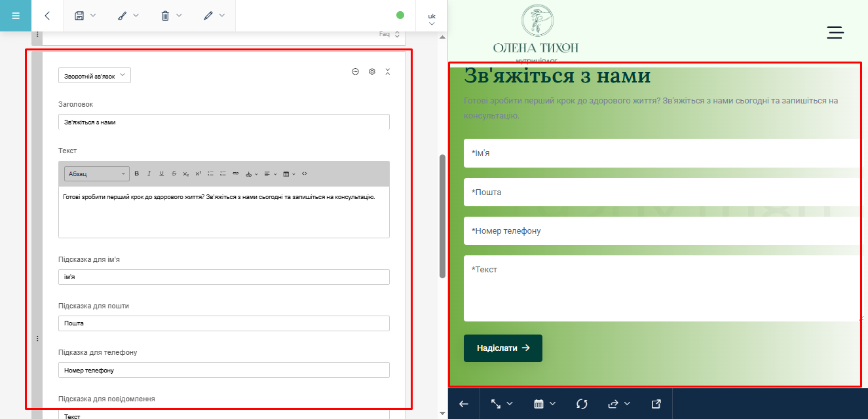Click the save icon in top toolbar

(79, 16)
